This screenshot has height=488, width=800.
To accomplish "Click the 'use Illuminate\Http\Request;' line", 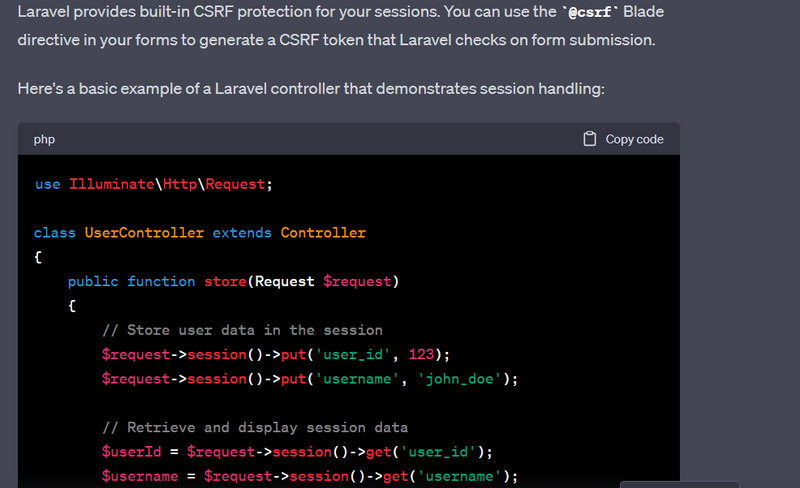I will (x=154, y=184).
